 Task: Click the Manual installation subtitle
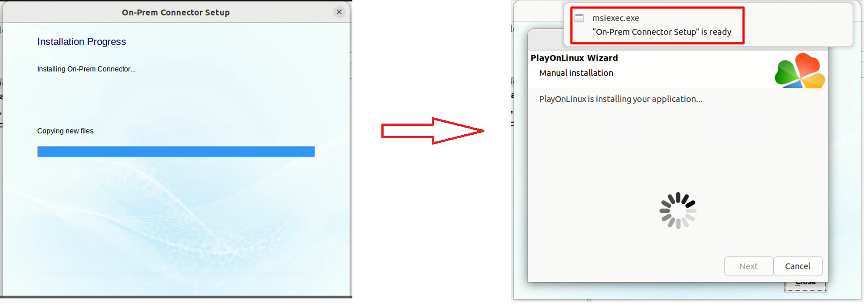[576, 73]
